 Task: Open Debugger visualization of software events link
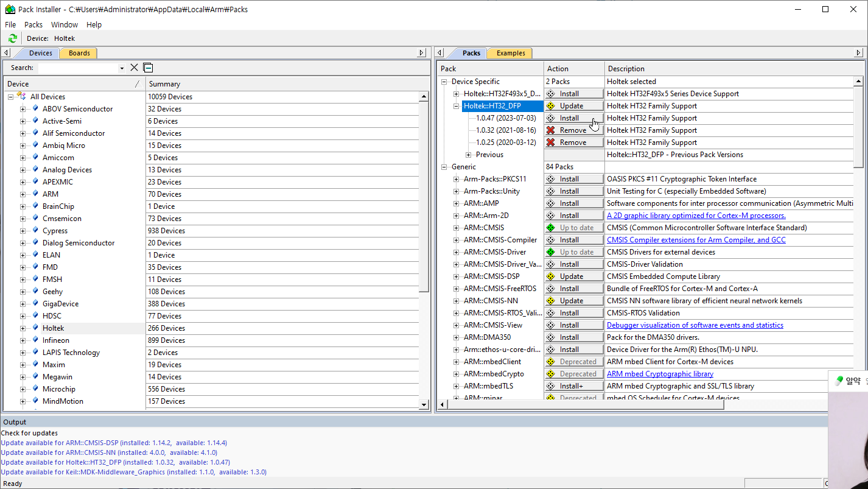pos(695,325)
